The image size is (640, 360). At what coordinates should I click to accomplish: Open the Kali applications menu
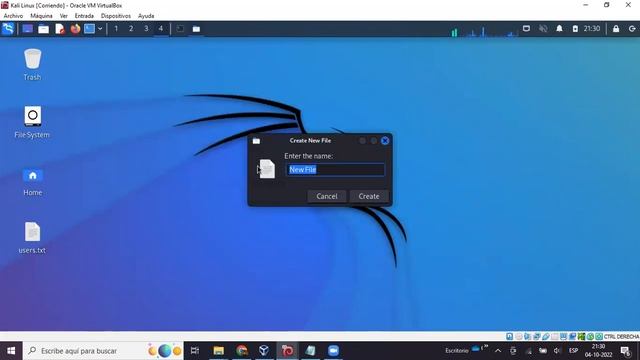pos(8,29)
